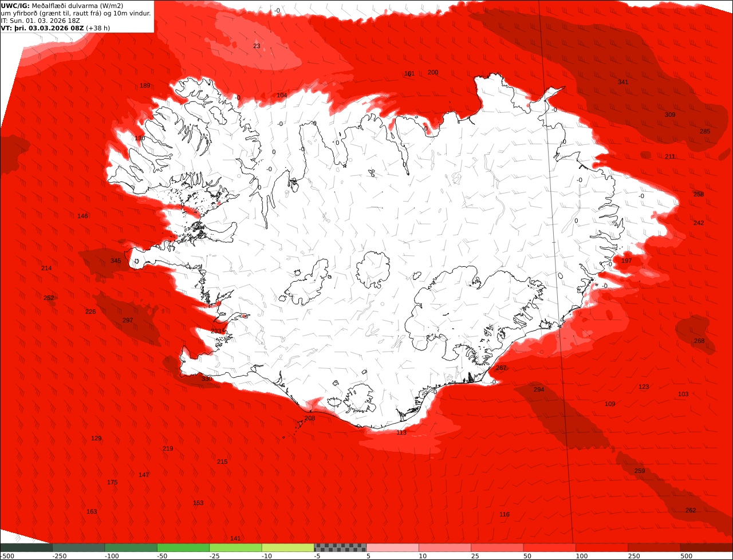
Task: Click the value 345 west of Snæfellsnes
Action: point(116,261)
